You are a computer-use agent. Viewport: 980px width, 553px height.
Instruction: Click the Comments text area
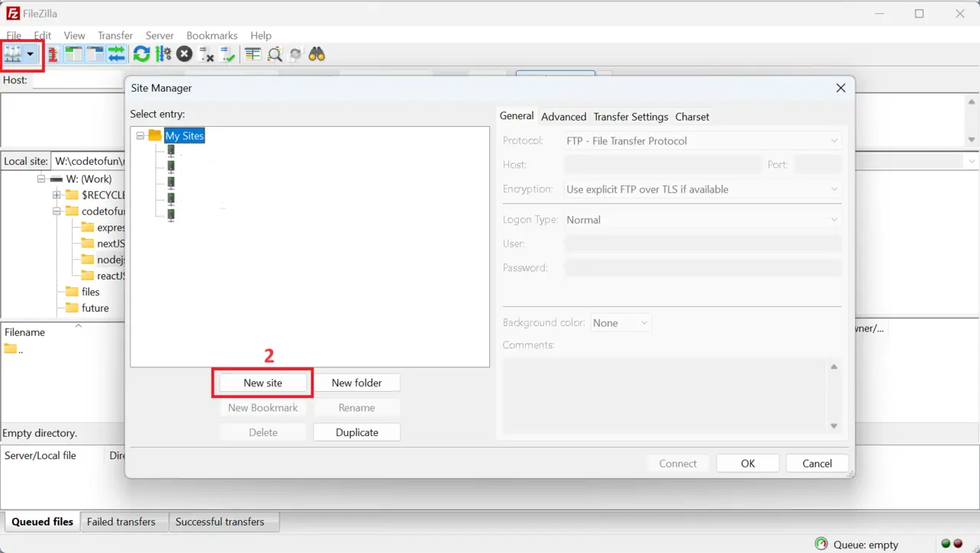click(664, 396)
